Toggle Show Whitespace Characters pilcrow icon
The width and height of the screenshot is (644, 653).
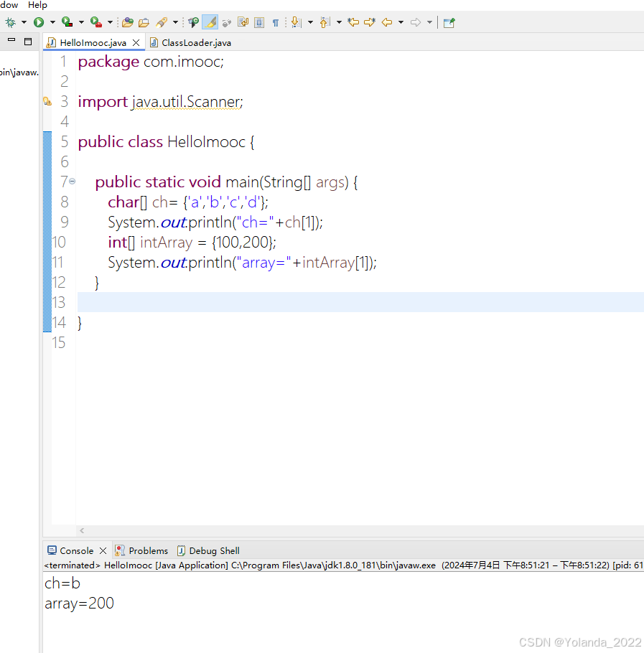click(x=276, y=23)
